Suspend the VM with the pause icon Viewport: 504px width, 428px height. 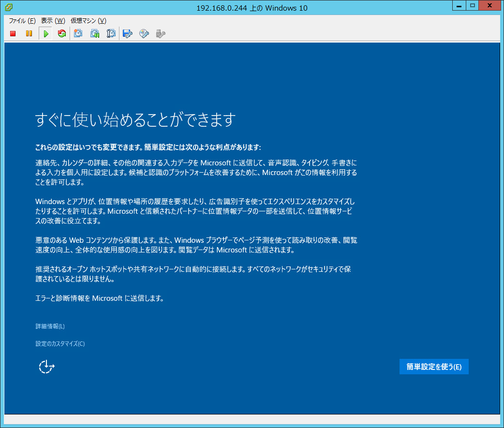point(29,33)
